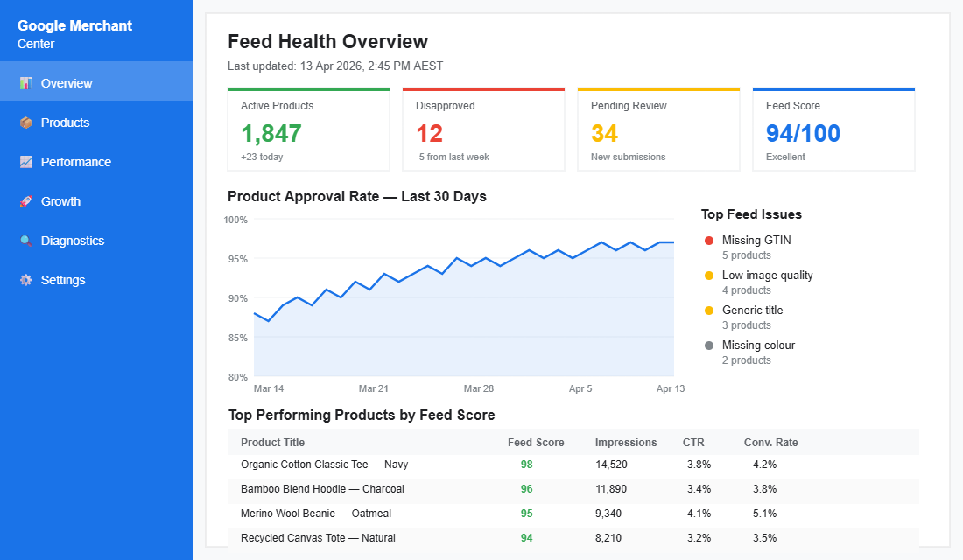Viewport: 963px width, 560px height.
Task: Click the gray dot beside Missing colour
Action: tap(709, 344)
